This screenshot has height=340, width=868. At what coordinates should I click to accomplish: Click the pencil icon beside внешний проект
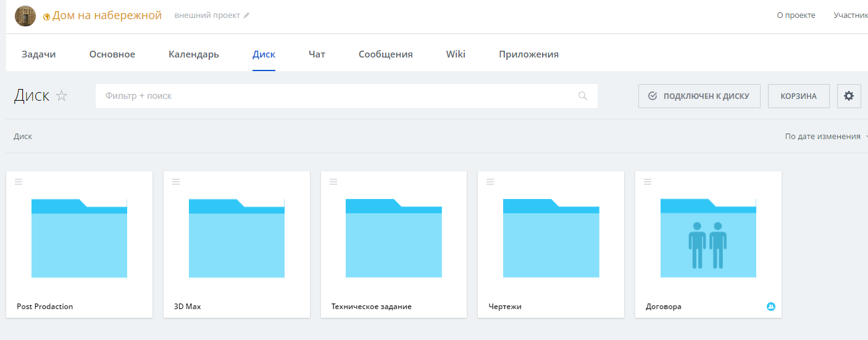[246, 15]
